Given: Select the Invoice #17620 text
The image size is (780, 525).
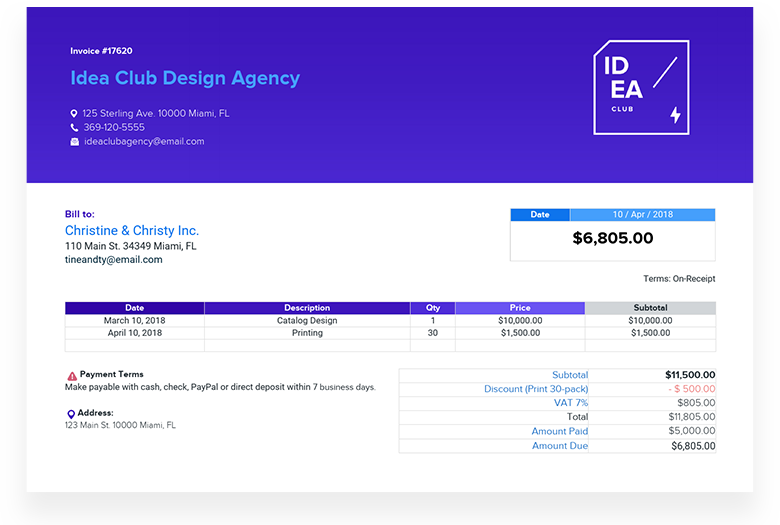Looking at the screenshot, I should (x=101, y=51).
